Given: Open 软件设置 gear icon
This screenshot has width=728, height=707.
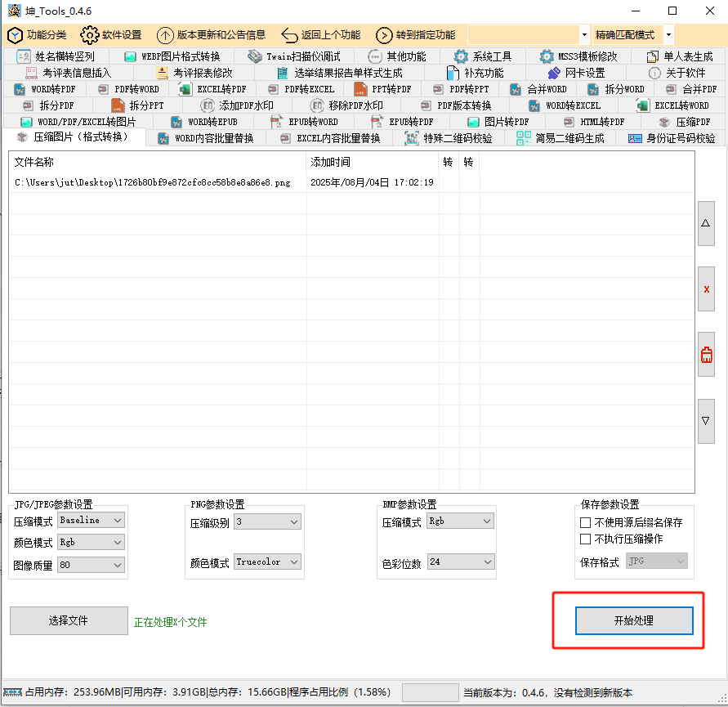Looking at the screenshot, I should pos(89,35).
